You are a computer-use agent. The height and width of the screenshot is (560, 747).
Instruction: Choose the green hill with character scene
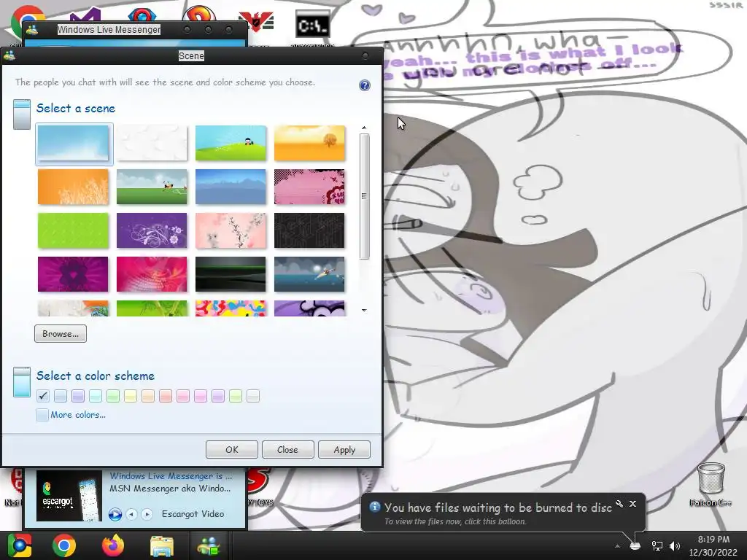tap(231, 143)
